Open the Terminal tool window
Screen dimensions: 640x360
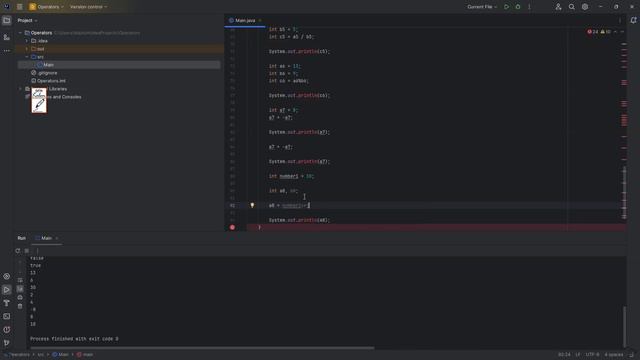(x=7, y=316)
